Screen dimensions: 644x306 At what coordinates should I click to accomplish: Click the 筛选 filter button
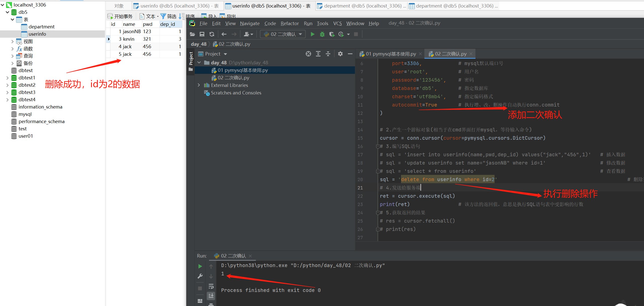pos(168,16)
